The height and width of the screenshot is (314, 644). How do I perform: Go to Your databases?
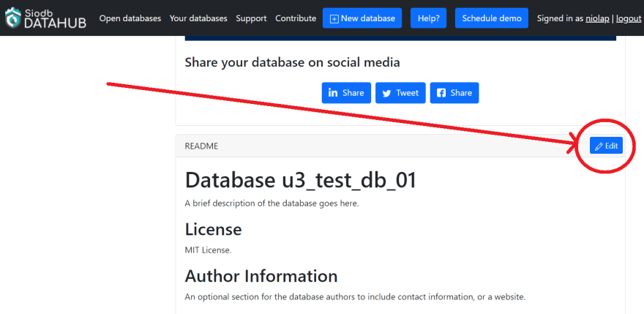[x=198, y=18]
